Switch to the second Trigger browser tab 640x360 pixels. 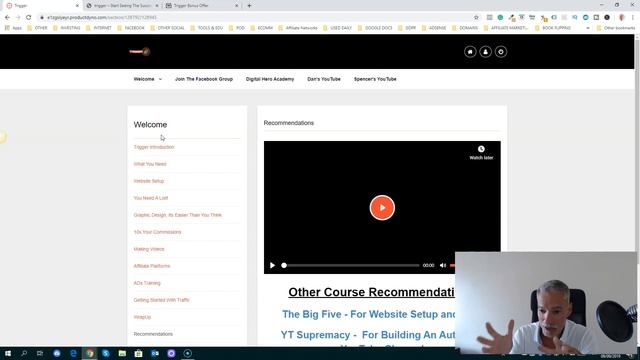point(122,6)
